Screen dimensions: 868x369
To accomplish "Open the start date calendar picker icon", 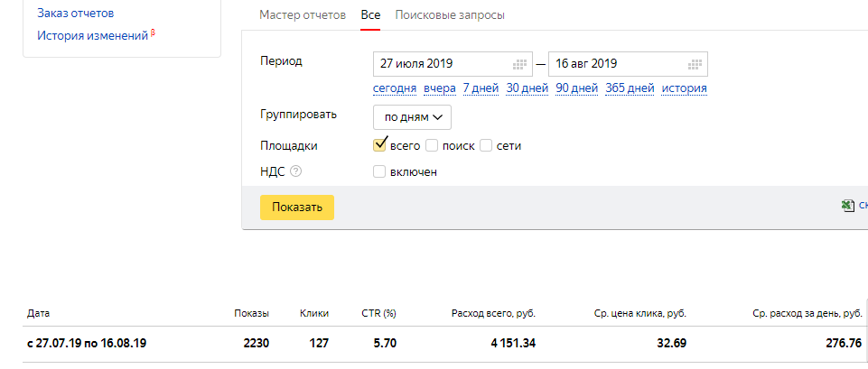I will (519, 64).
